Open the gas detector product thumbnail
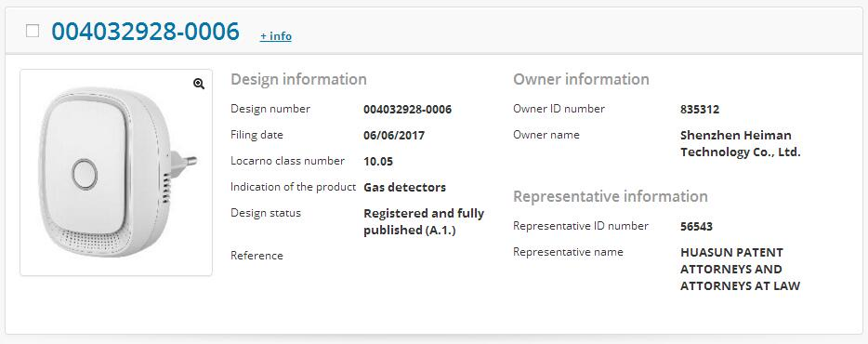 tap(116, 172)
